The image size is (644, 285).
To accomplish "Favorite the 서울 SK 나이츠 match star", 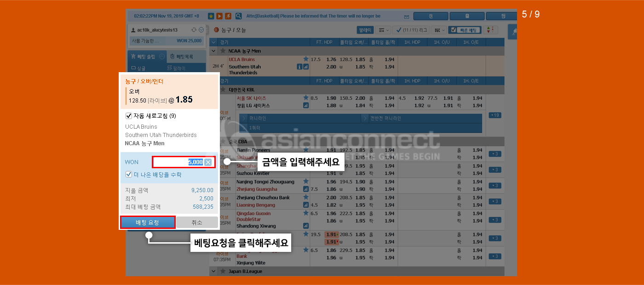I will (306, 98).
